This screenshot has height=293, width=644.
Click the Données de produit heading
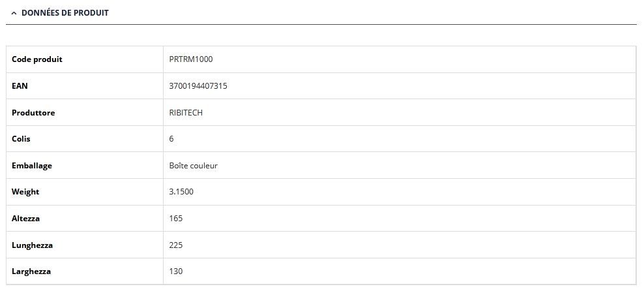(x=65, y=12)
